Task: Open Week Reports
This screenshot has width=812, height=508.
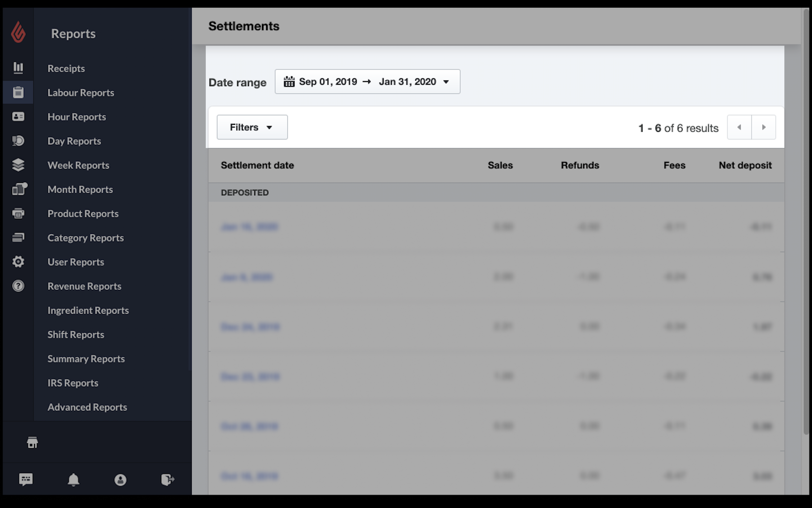Action: coord(78,165)
